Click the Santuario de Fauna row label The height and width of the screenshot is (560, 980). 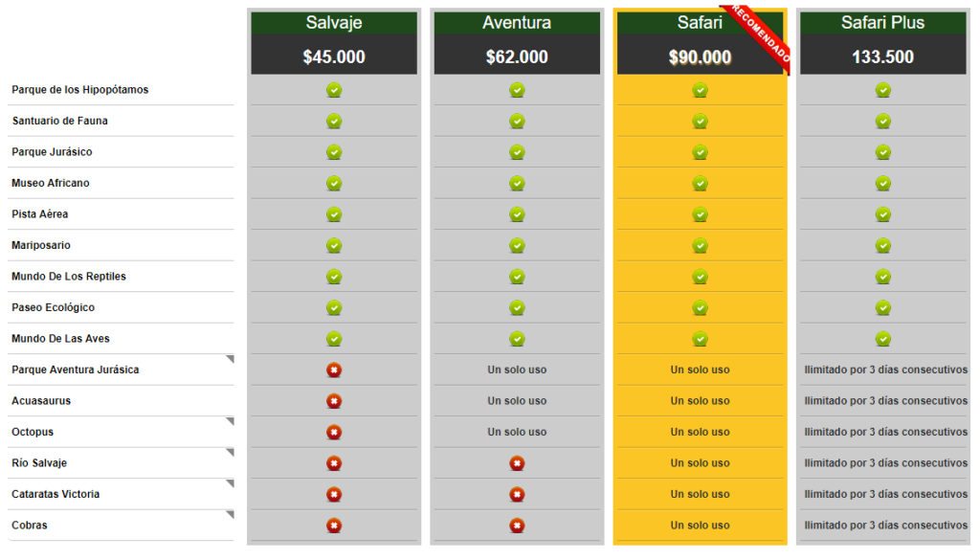click(60, 121)
